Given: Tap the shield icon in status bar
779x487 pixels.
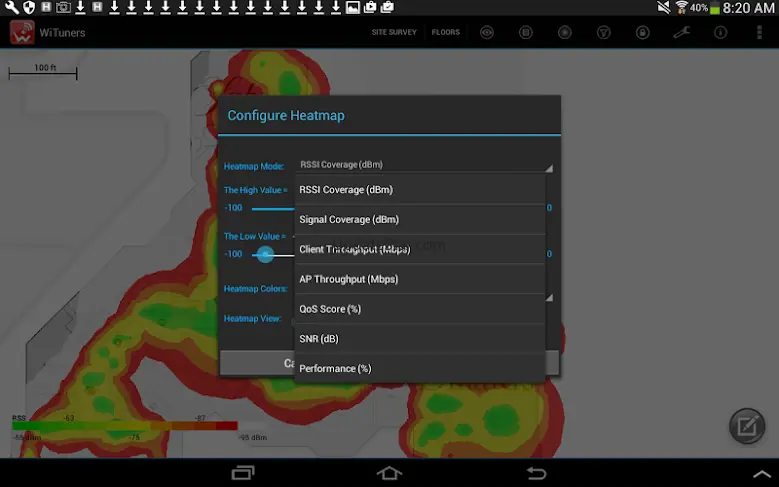Looking at the screenshot, I should 29,7.
